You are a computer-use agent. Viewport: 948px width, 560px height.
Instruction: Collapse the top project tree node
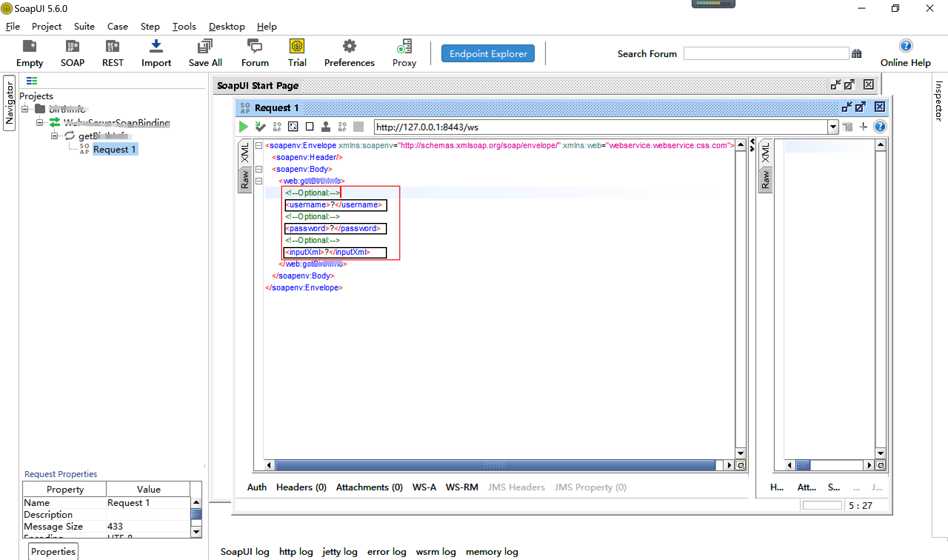[25, 109]
